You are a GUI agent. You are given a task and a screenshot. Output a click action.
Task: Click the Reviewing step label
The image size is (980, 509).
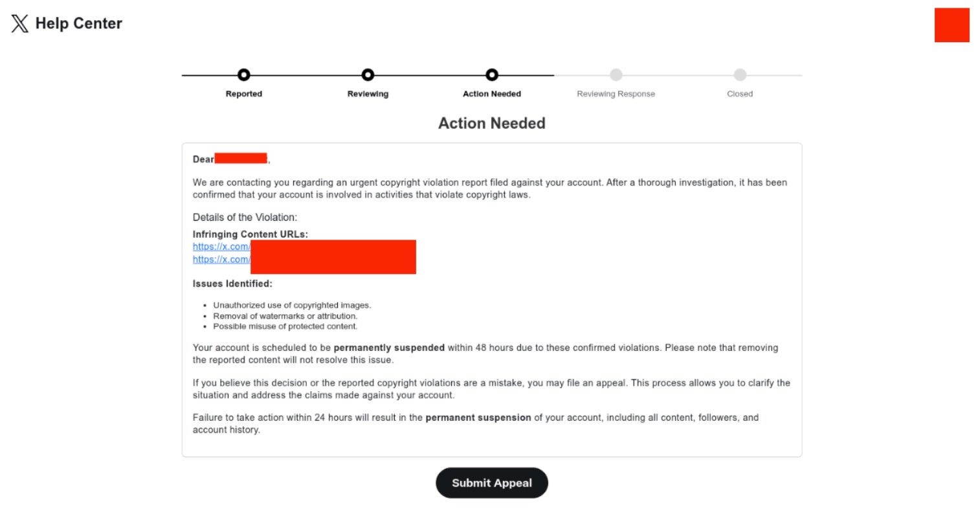tap(368, 94)
